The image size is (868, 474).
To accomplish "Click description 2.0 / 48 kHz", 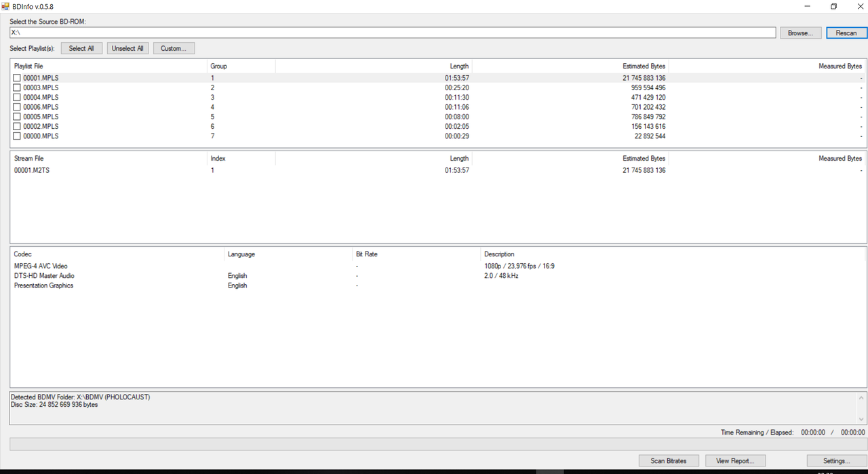I will point(501,276).
